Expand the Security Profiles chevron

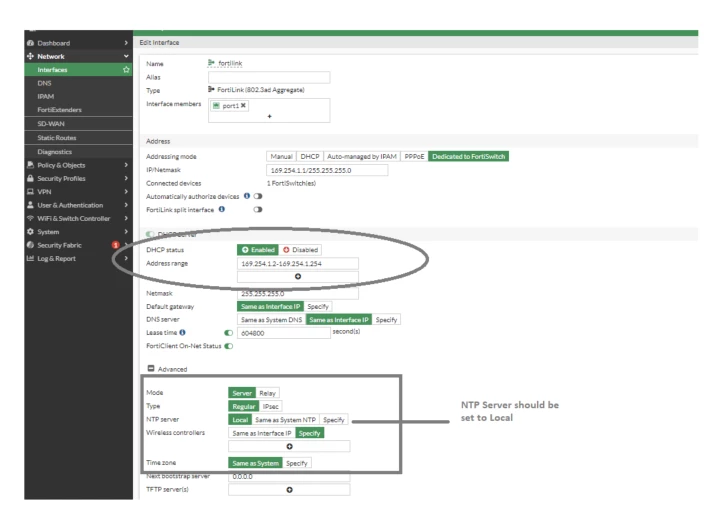pyautogui.click(x=126, y=178)
